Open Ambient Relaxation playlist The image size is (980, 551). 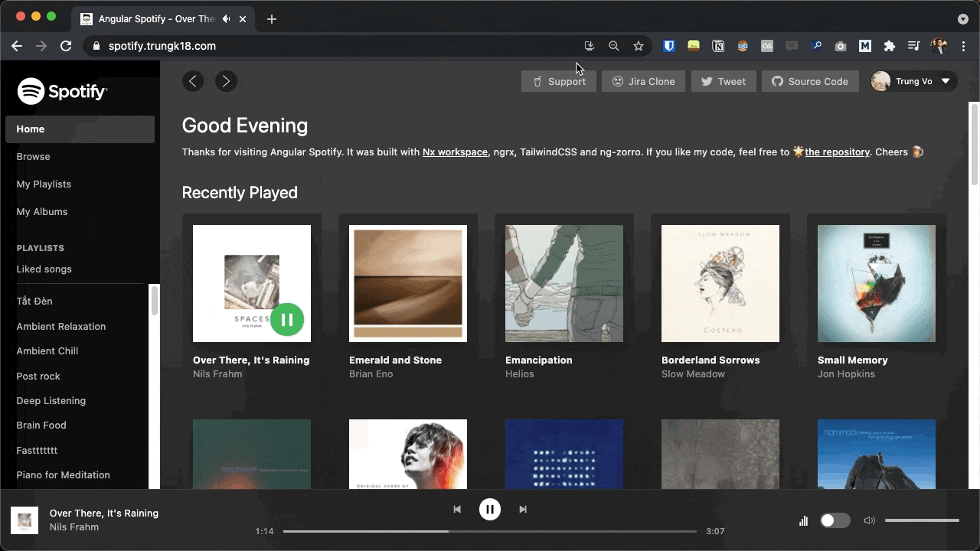[x=61, y=326]
